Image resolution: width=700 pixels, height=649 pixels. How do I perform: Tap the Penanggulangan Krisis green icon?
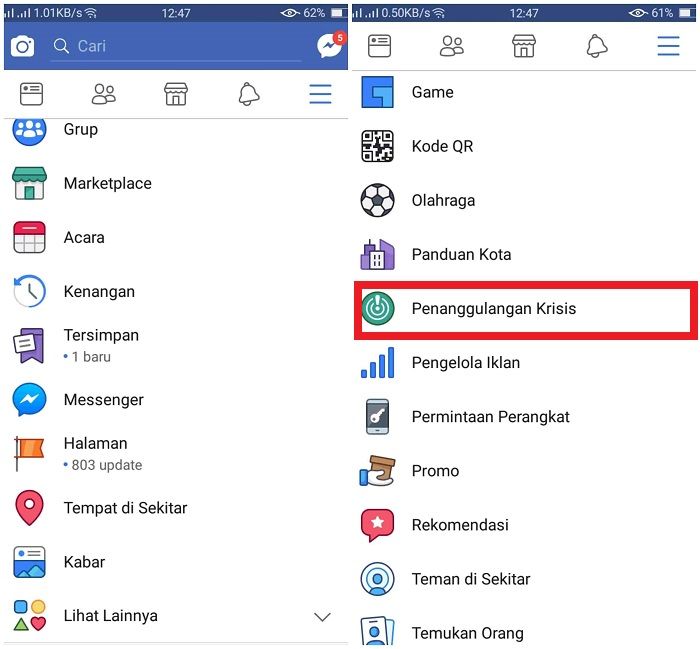point(378,308)
